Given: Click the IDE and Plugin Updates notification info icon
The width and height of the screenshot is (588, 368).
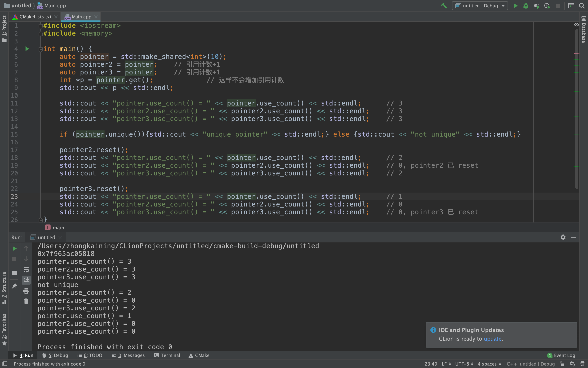Looking at the screenshot, I should (x=433, y=330).
